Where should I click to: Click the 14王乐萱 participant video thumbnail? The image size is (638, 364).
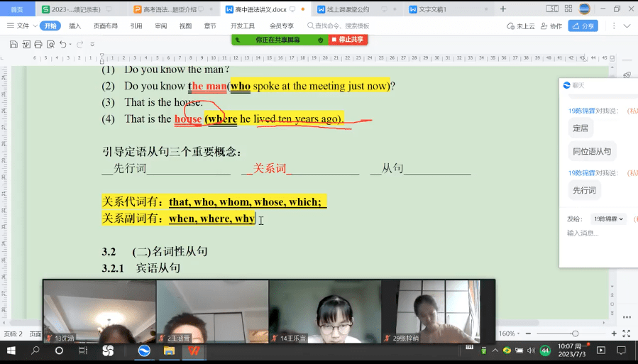pyautogui.click(x=325, y=311)
